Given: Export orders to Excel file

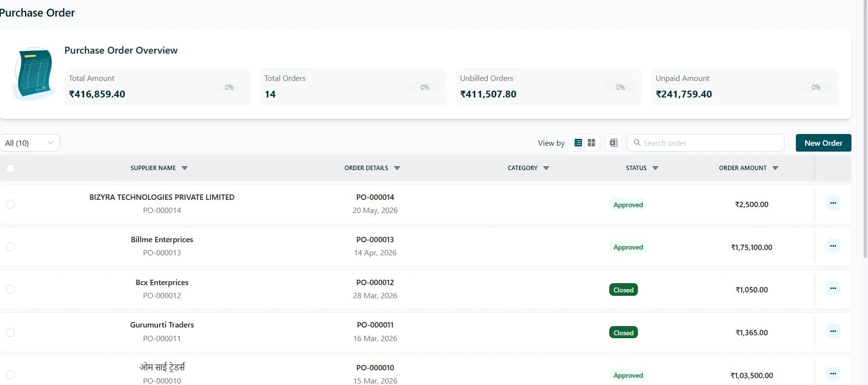Looking at the screenshot, I should tap(614, 143).
